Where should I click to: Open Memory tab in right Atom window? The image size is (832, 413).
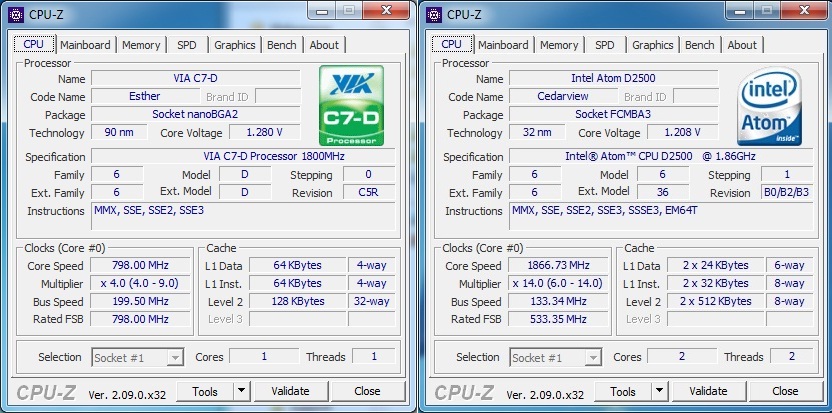559,45
